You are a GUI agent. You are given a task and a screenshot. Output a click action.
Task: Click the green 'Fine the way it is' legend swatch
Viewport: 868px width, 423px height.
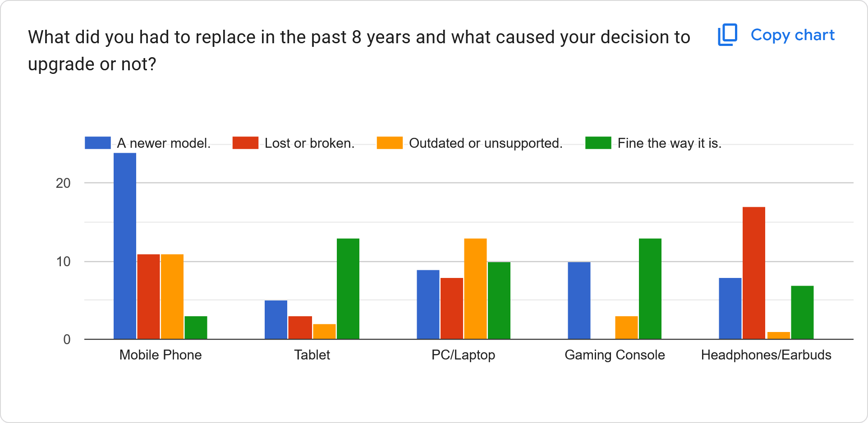(598, 143)
